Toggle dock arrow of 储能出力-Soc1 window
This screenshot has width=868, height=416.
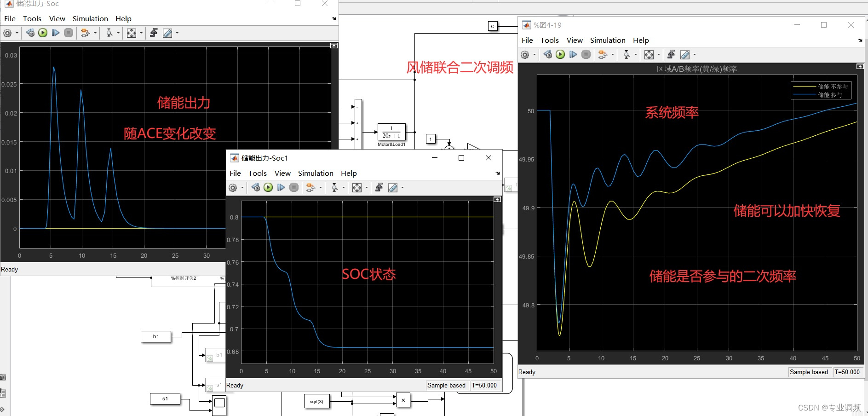point(498,173)
